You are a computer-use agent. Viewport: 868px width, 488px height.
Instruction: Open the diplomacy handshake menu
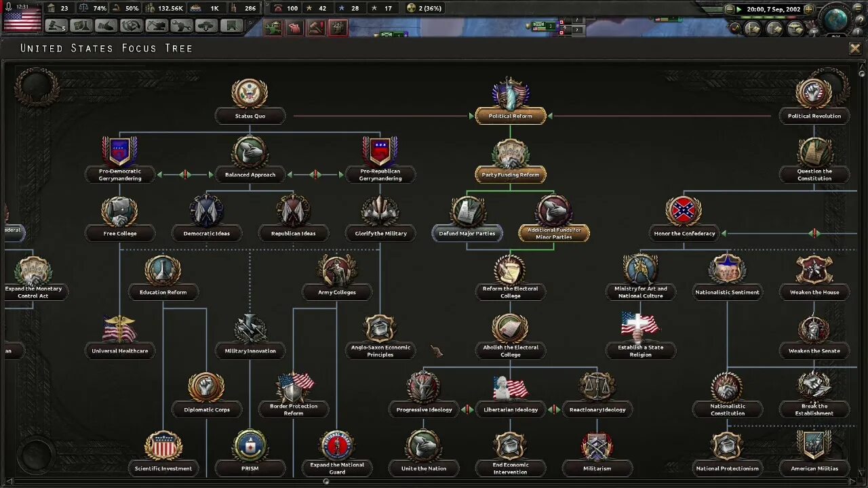[x=106, y=26]
